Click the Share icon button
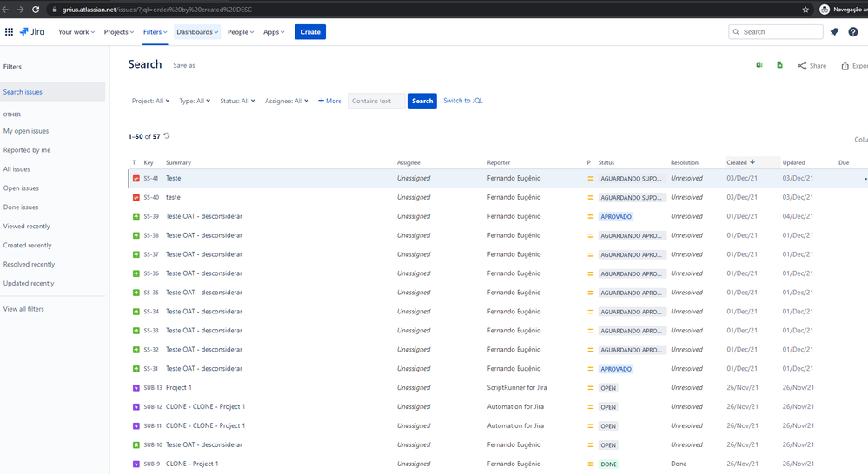Screen dimensions: 868x474 click(812, 66)
